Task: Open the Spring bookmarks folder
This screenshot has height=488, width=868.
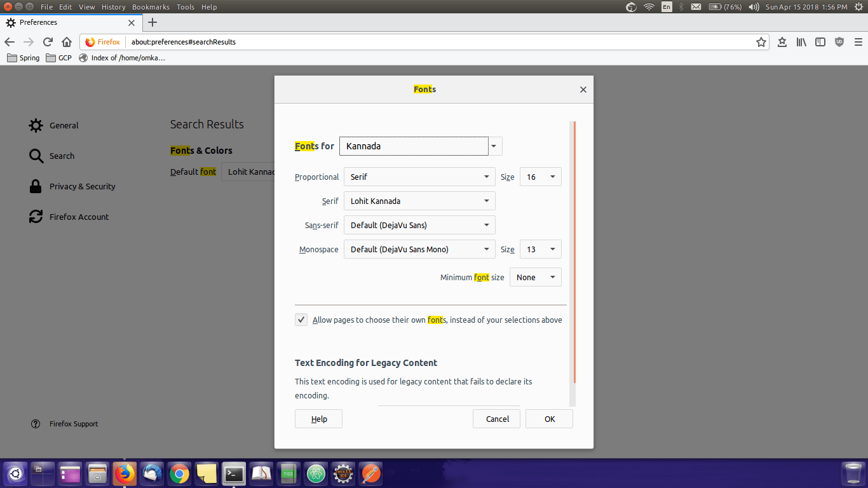Action: pyautogui.click(x=24, y=58)
